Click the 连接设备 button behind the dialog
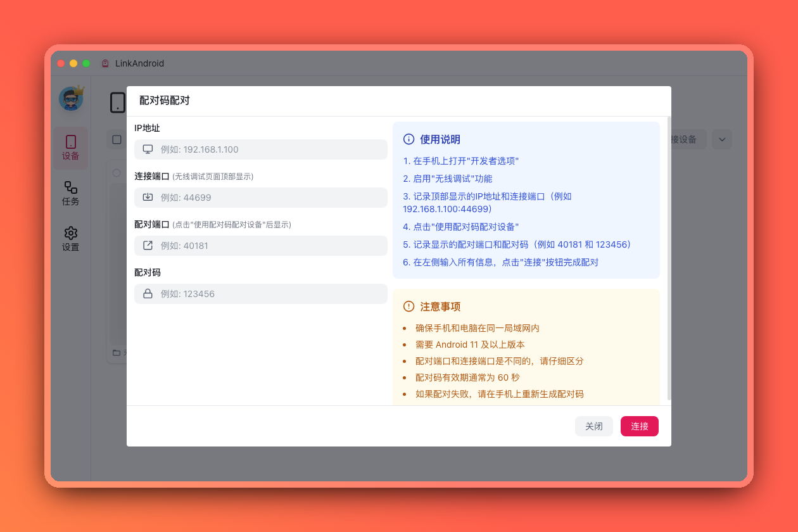798x532 pixels. coord(689,139)
